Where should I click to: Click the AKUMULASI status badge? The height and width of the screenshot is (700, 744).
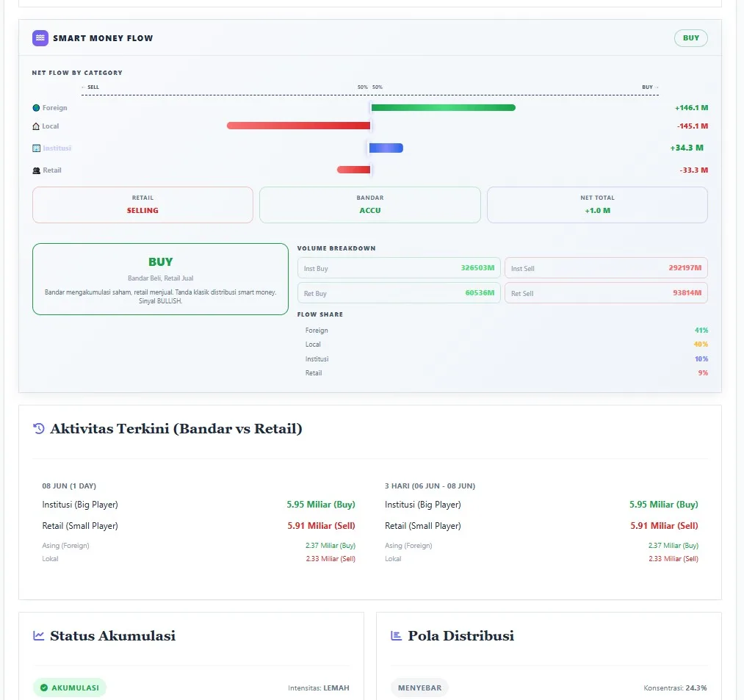coord(70,688)
